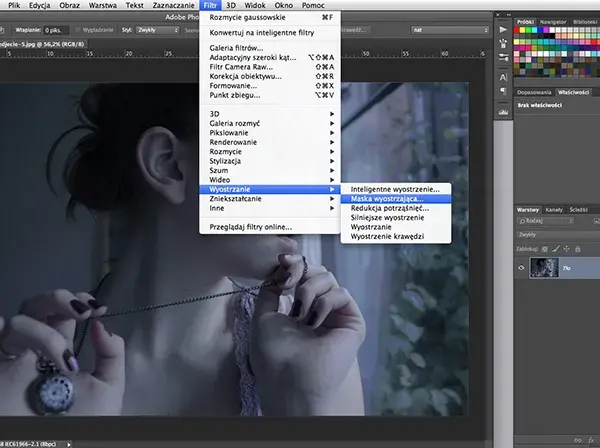Image resolution: width=600 pixels, height=448 pixels.
Task: Expand the Inne submenu
Action: tap(270, 208)
